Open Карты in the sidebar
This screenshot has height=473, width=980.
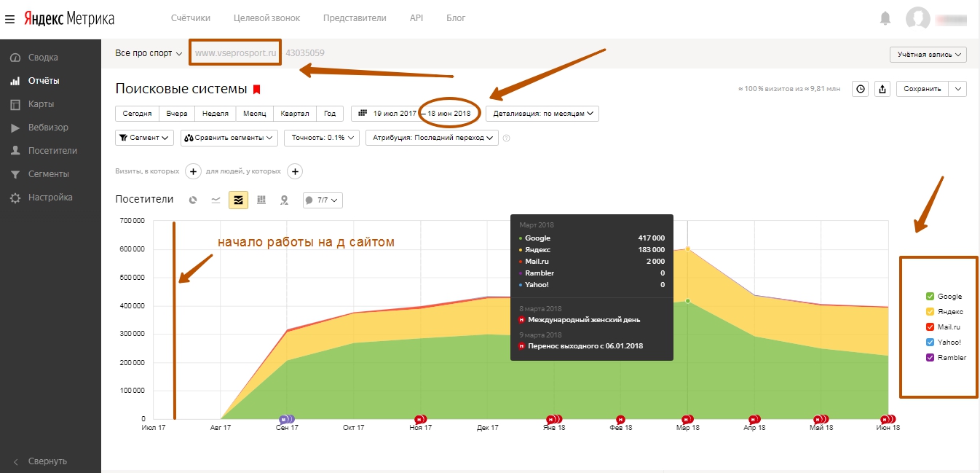[x=41, y=104]
